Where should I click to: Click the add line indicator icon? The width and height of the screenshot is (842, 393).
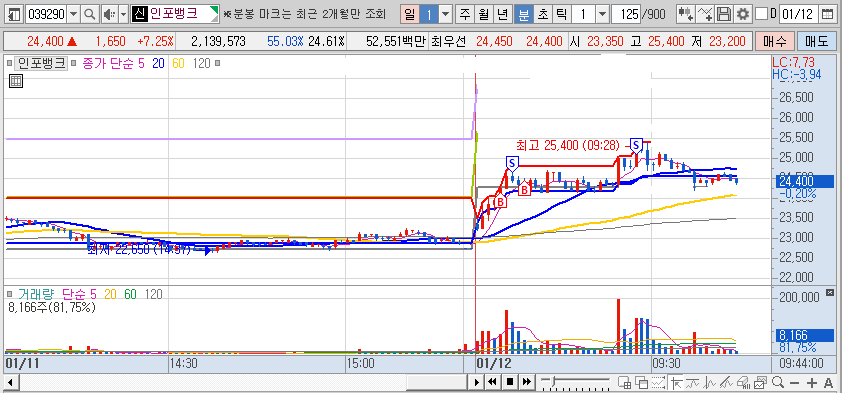pyautogui.click(x=705, y=13)
